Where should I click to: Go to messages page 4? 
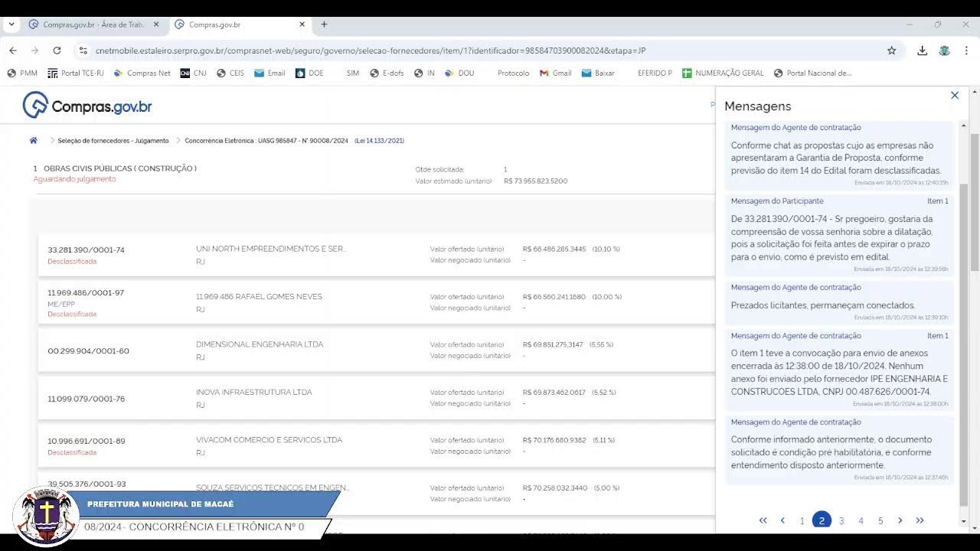pyautogui.click(x=861, y=521)
